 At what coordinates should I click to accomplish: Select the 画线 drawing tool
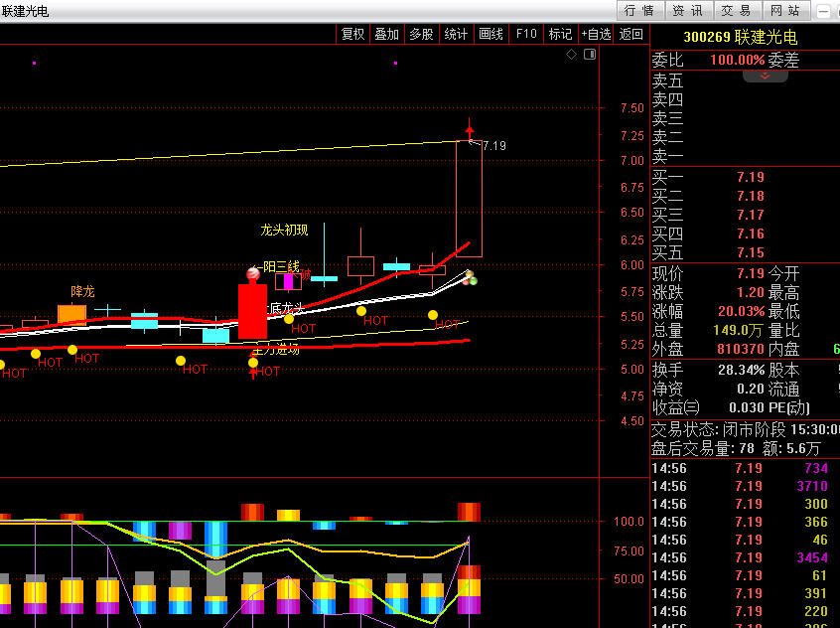pyautogui.click(x=490, y=34)
